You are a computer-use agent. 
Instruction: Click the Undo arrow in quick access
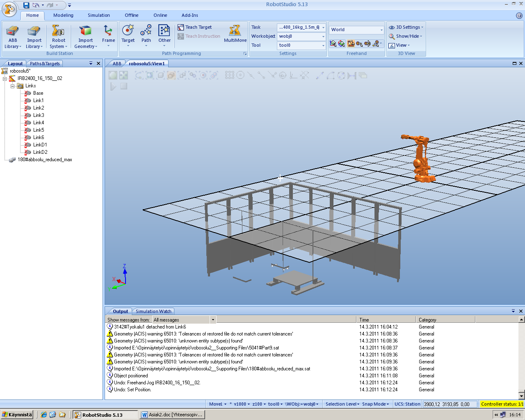click(36, 5)
